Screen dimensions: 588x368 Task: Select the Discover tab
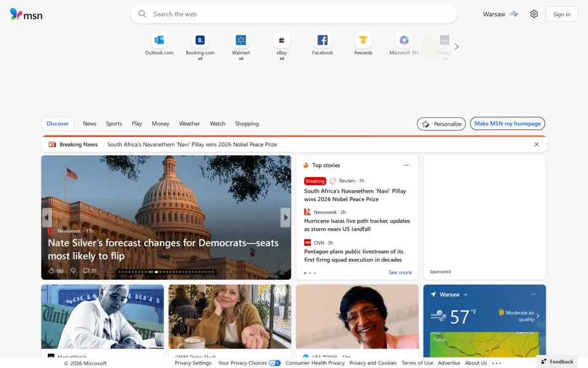[x=58, y=123]
